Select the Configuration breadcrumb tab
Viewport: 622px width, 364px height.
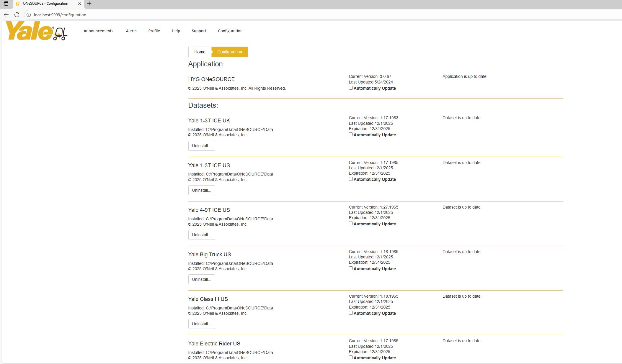[x=230, y=52]
